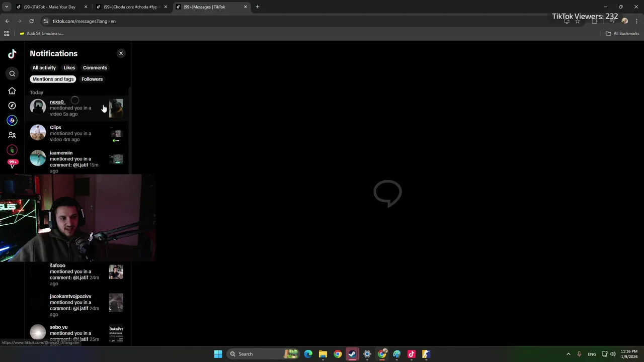
Task: Open the Friends people icon in sidebar
Action: click(x=12, y=135)
